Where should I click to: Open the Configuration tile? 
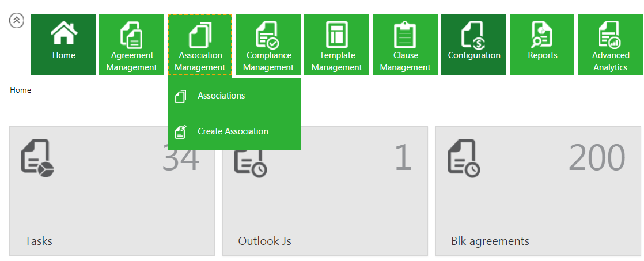(473, 45)
